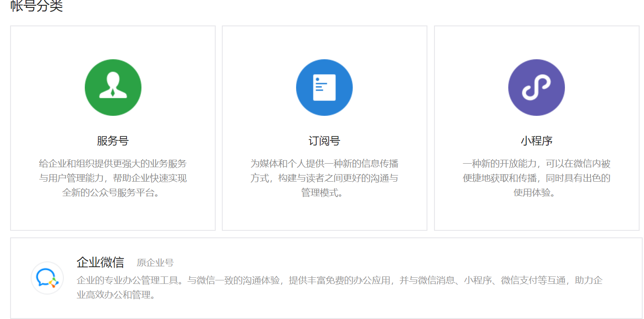Click the purple 小程序 link icon
This screenshot has width=644, height=319.
[x=536, y=87]
